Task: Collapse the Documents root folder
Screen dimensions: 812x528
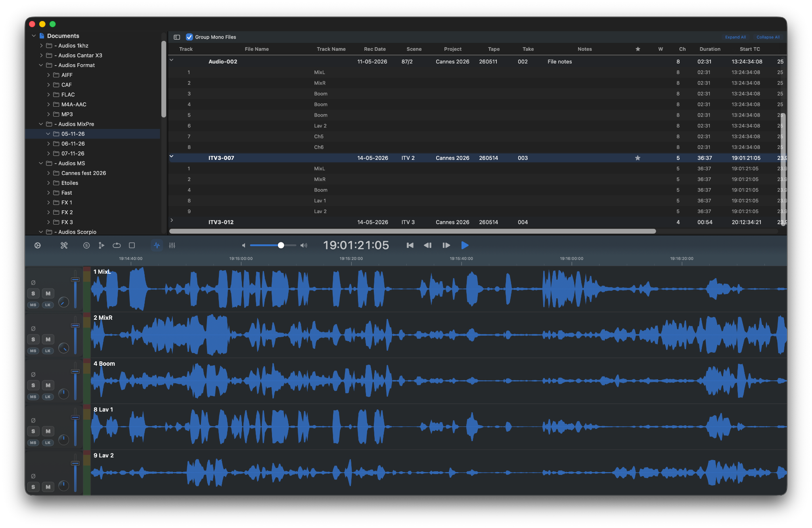Action: [x=34, y=36]
